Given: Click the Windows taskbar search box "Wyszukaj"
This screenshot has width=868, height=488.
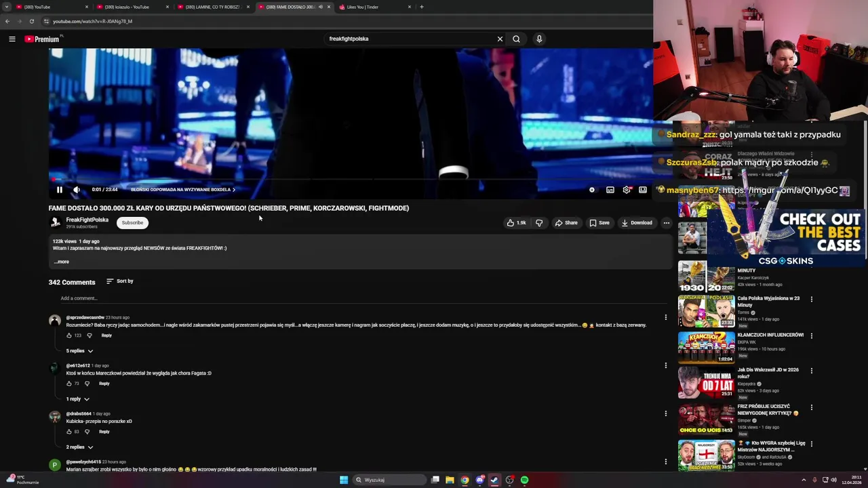Looking at the screenshot, I should pyautogui.click(x=389, y=480).
